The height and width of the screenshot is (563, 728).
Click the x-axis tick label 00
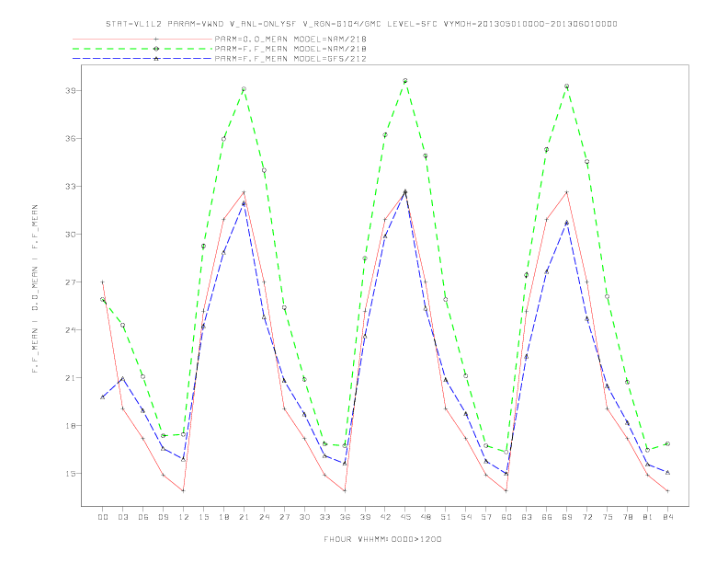(x=103, y=517)
